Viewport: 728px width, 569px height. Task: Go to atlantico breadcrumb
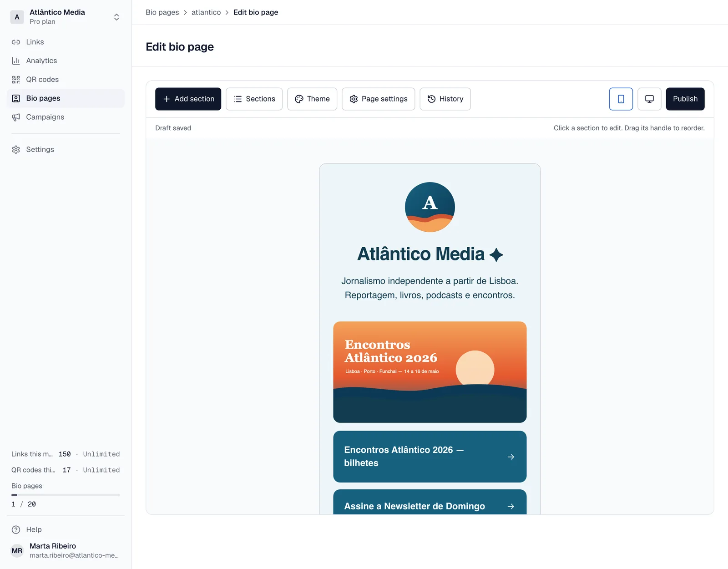[x=206, y=12]
